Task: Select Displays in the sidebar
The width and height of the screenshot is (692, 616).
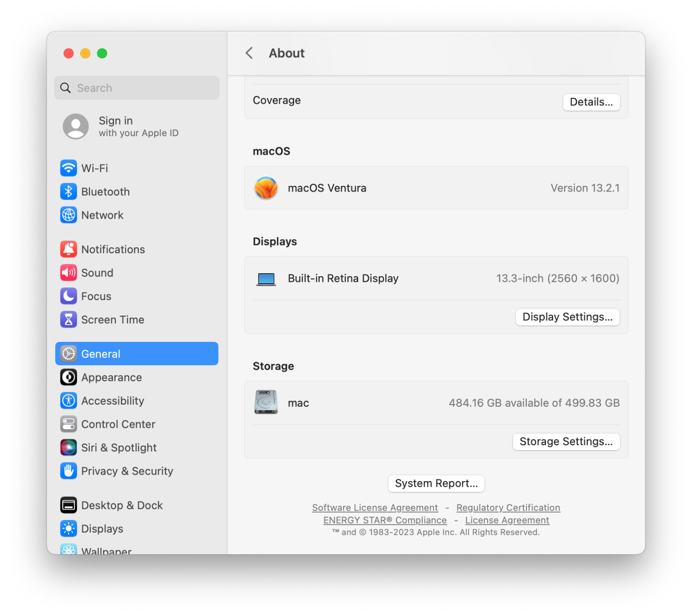Action: pyautogui.click(x=137, y=529)
